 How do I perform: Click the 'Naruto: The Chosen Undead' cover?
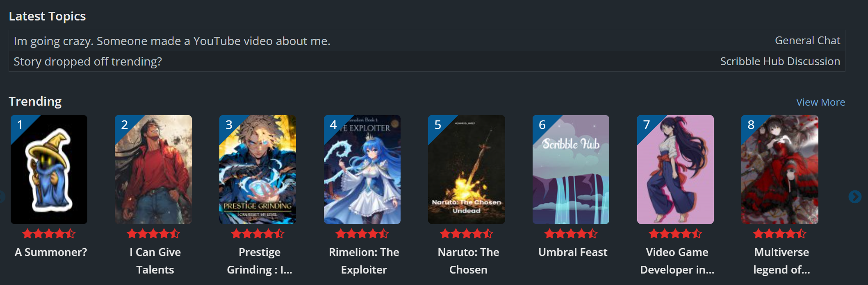(467, 170)
